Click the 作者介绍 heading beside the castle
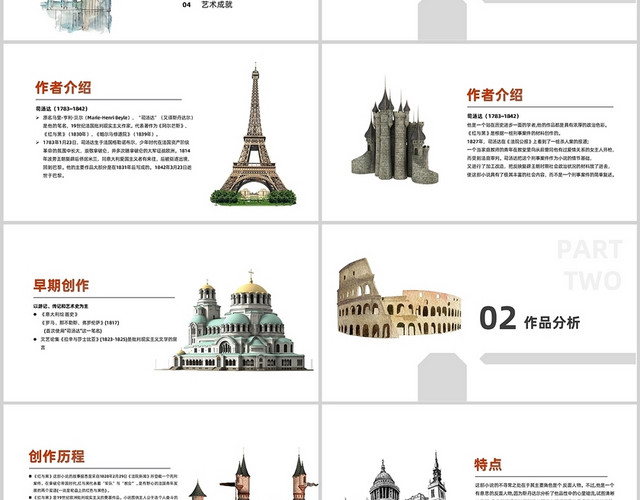 (495, 95)
